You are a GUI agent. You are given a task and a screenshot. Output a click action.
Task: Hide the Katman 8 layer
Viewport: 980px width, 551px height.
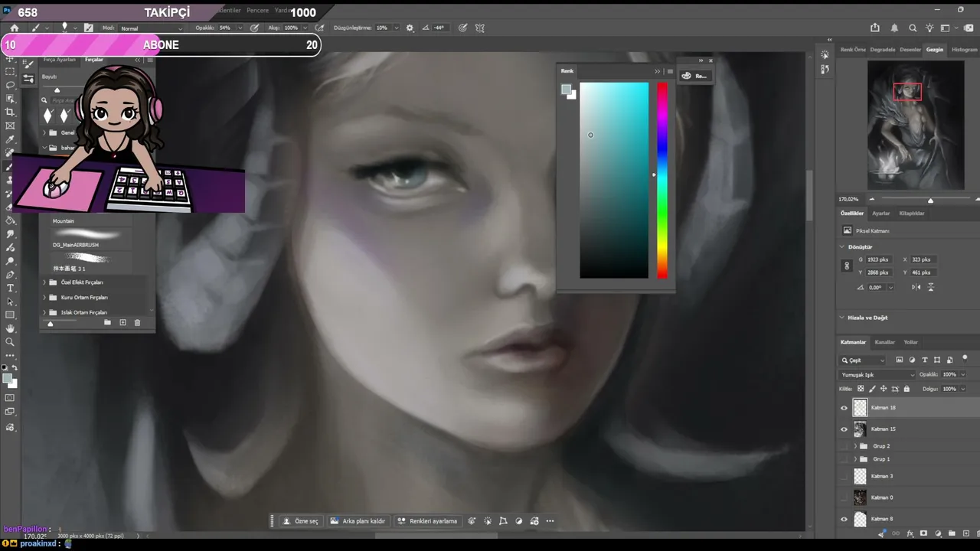coord(844,519)
